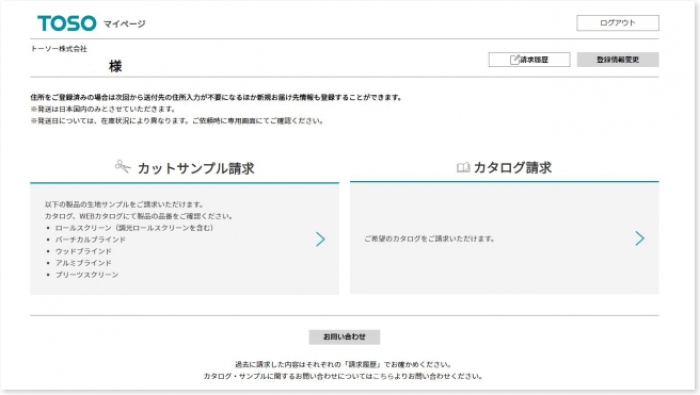The width and height of the screenshot is (700, 395).
Task: Click the book icon beside カタログ請求
Action: tap(463, 168)
